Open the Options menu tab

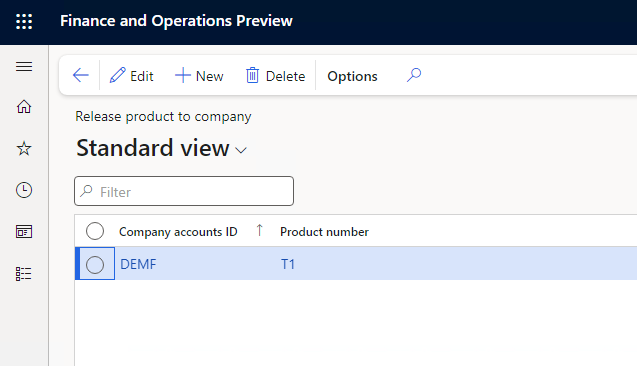tap(352, 76)
